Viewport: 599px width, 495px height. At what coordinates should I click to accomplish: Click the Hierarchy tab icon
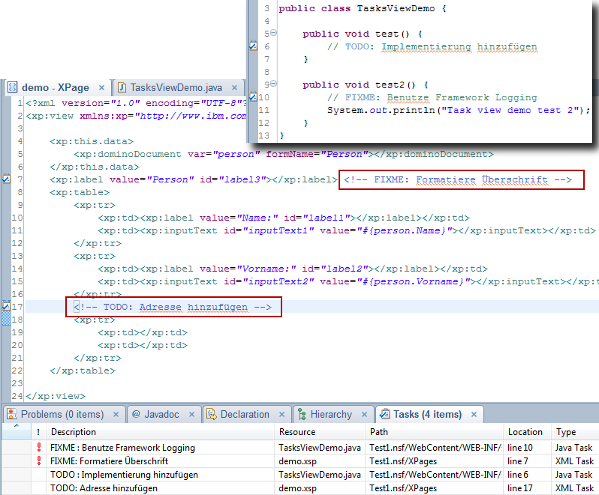click(x=302, y=414)
